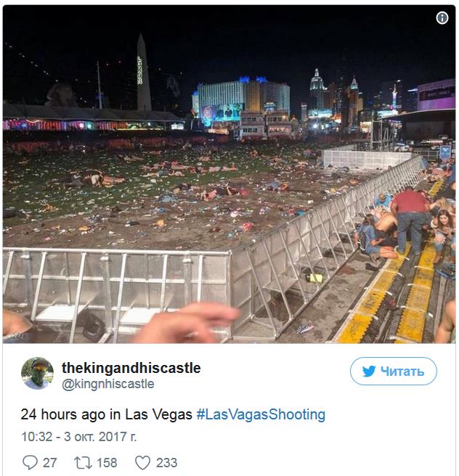The image size is (459, 476).
Task: Click the reply count 27
Action: (50, 463)
